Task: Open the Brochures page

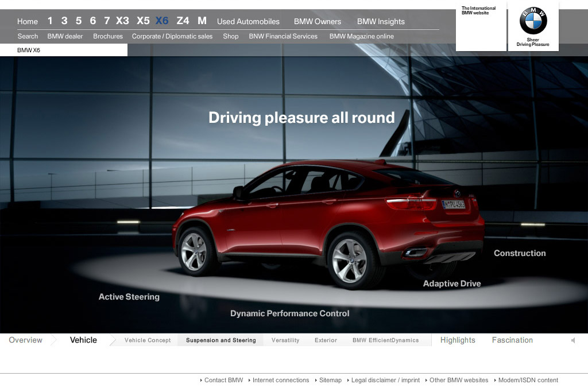Action: tap(108, 36)
